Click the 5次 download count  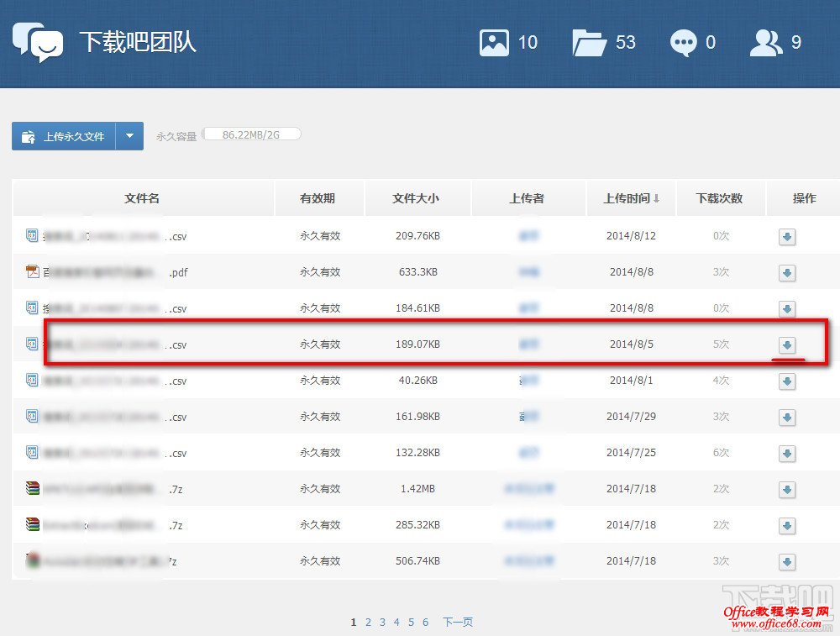721,344
